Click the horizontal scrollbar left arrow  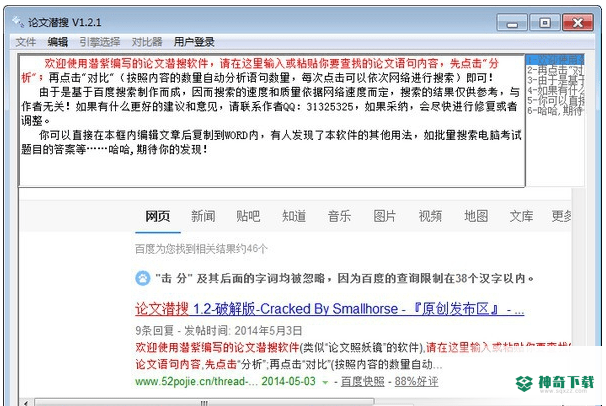[26, 403]
